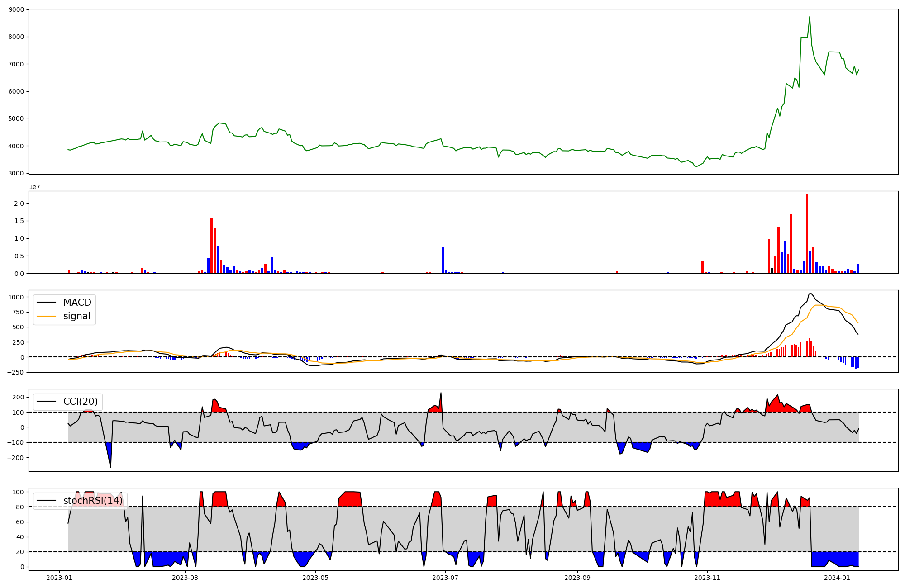Click the CCI lowest trough near -270
This screenshot has width=905, height=588.
(110, 467)
